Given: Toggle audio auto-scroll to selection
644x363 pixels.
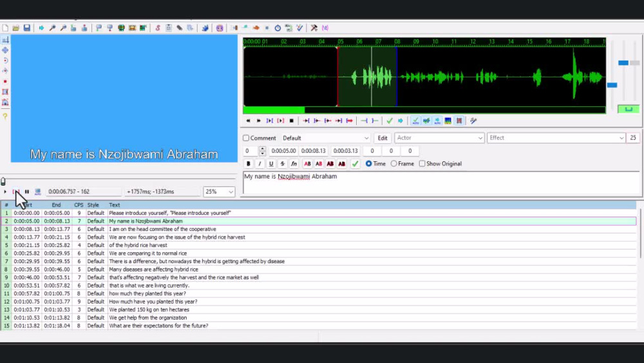Looking at the screenshot, I should (x=437, y=121).
